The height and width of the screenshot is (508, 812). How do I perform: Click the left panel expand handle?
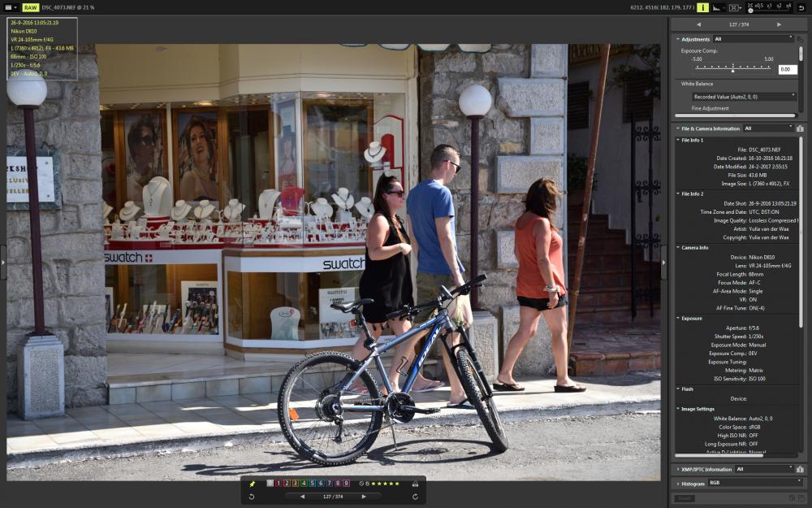coord(3,263)
